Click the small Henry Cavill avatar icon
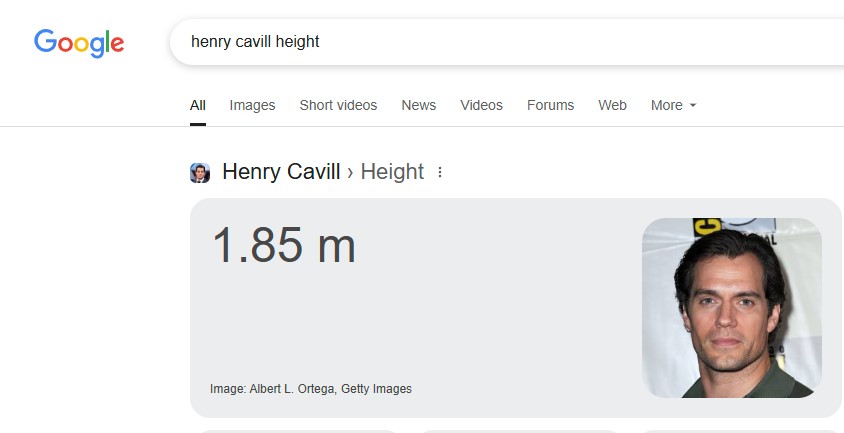844x433 pixels. (x=200, y=173)
